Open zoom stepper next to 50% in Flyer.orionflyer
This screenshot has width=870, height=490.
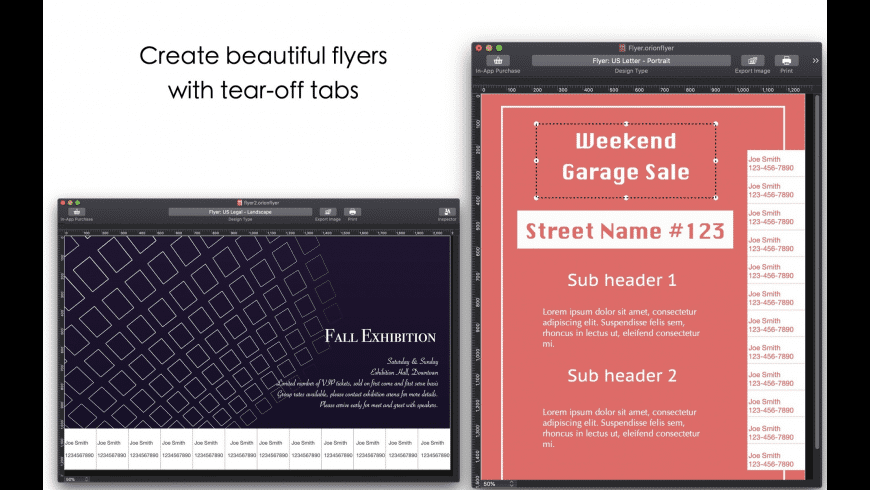pos(512,484)
